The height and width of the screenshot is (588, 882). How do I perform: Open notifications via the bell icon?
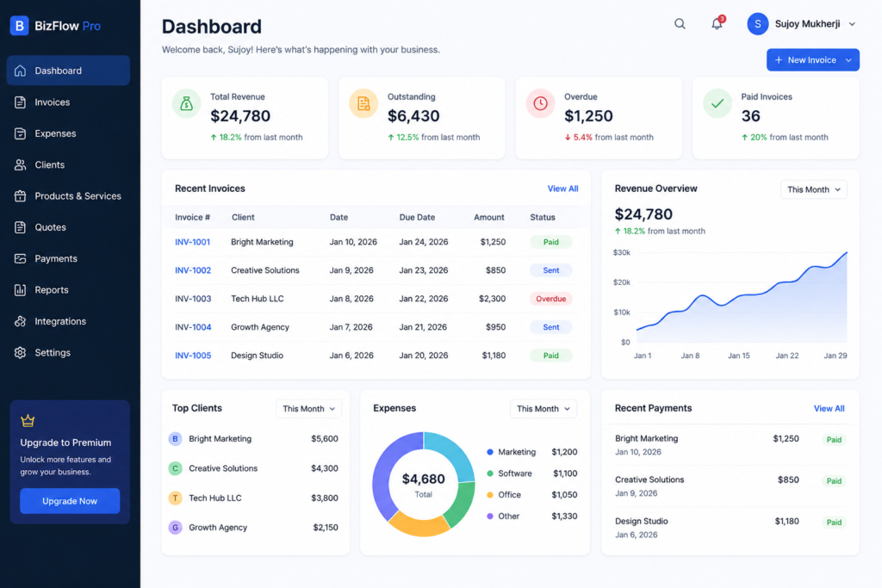click(717, 23)
